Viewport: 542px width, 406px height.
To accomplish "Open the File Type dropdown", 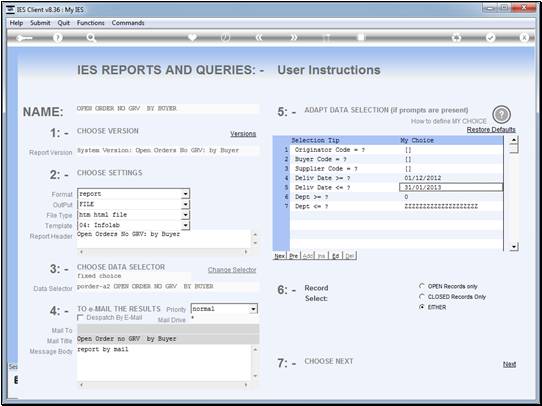I will pyautogui.click(x=186, y=215).
